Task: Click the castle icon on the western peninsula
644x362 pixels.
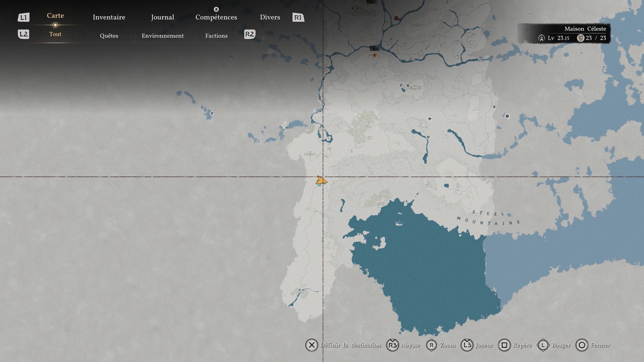Action: (310, 153)
